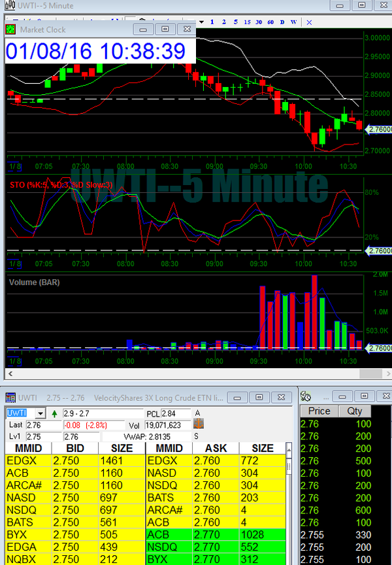This screenshot has width=392, height=565.
Task: Click the Market Clock window icon
Action: coord(11,29)
